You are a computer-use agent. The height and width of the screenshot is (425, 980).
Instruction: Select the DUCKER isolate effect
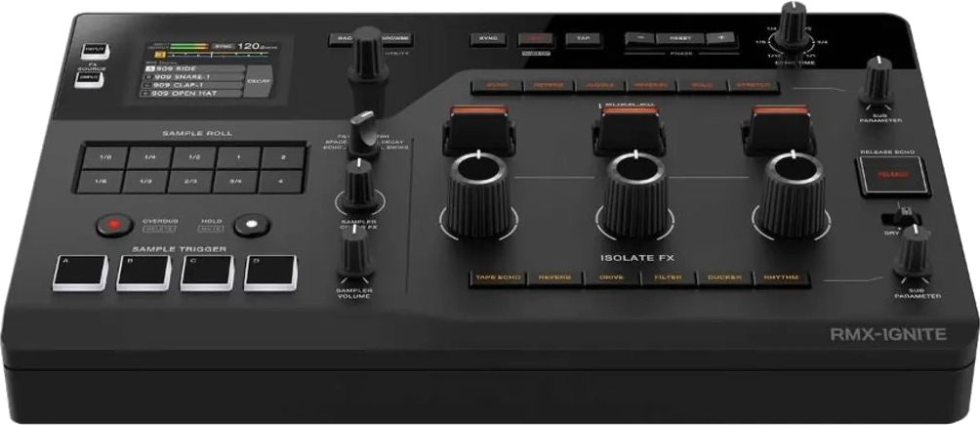tap(725, 278)
